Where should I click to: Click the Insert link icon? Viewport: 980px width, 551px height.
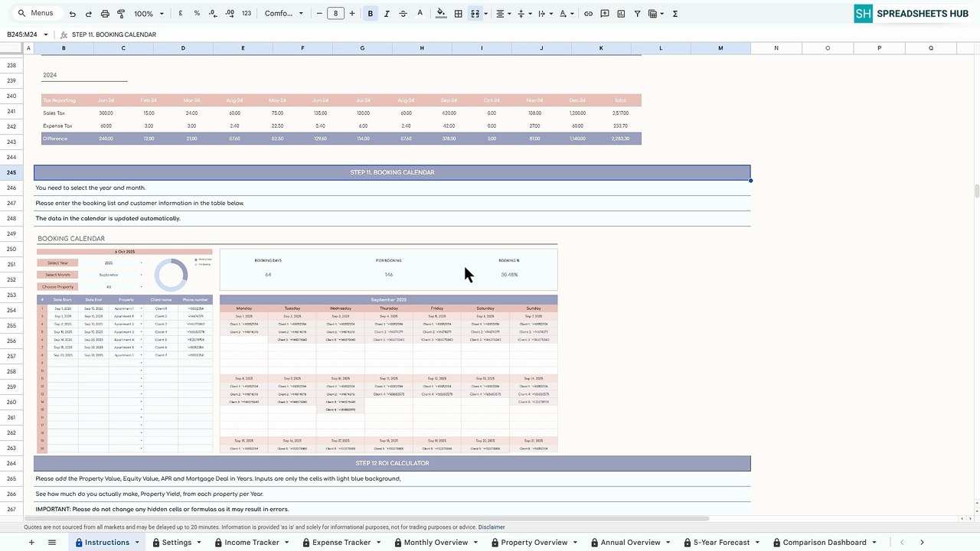point(588,14)
